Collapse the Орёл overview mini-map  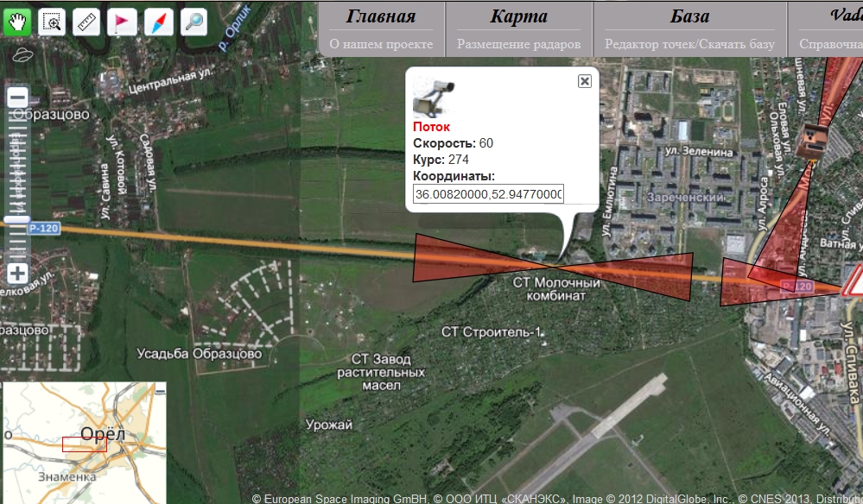click(x=160, y=391)
